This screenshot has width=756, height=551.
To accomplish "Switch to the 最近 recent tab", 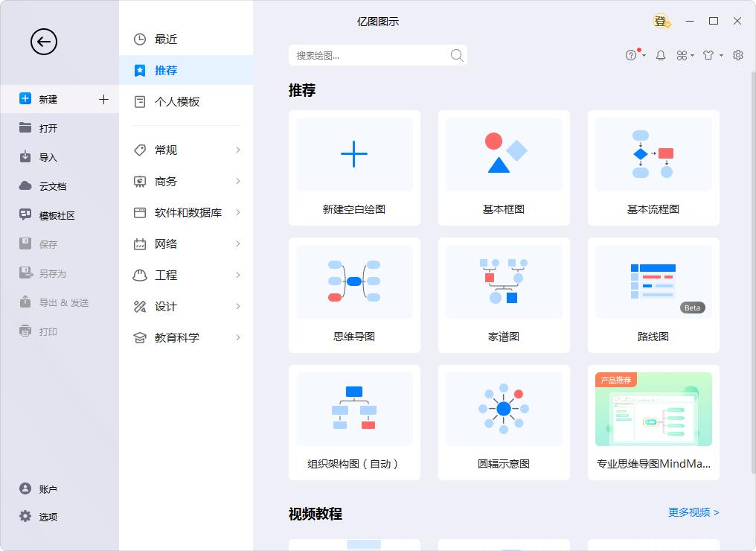I will coord(186,39).
